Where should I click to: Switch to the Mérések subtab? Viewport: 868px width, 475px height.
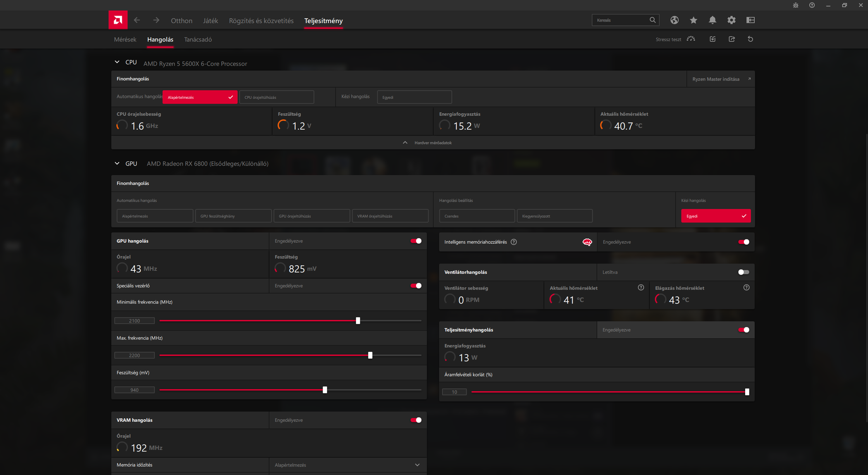coord(125,39)
